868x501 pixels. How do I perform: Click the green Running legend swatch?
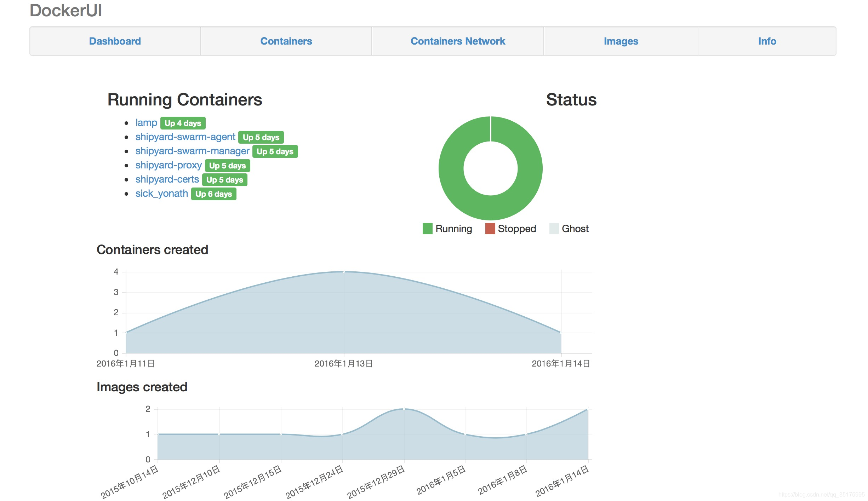pyautogui.click(x=427, y=229)
